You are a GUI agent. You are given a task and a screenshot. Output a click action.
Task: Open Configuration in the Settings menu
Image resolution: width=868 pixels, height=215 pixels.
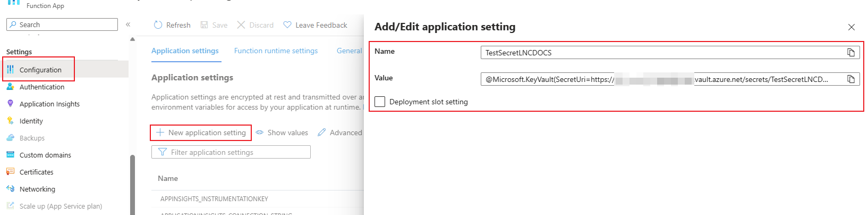(x=40, y=70)
